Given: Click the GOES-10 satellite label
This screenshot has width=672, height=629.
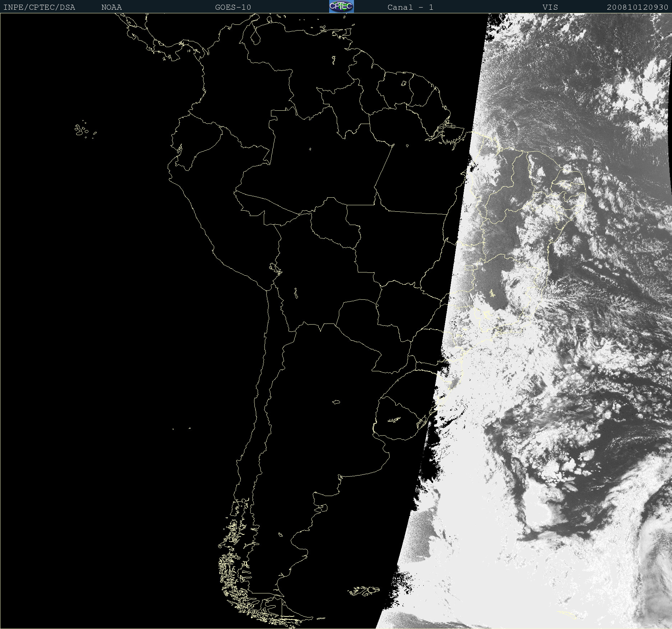Looking at the screenshot, I should pos(233,7).
